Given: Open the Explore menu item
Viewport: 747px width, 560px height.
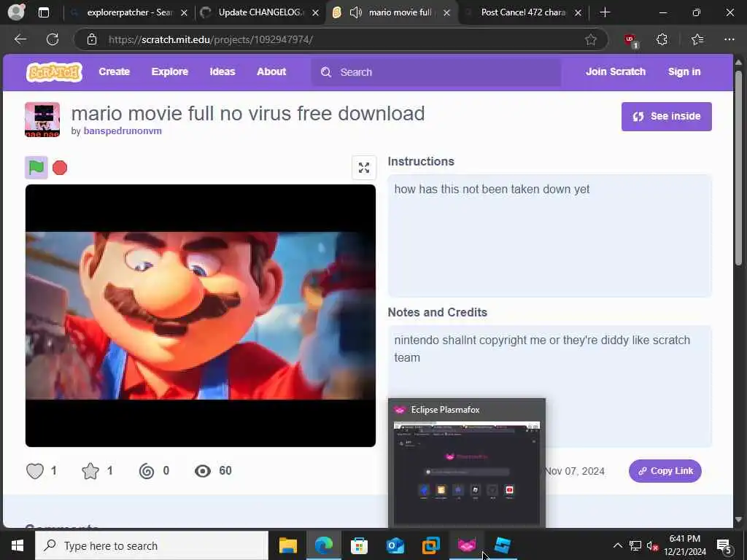Looking at the screenshot, I should [x=169, y=72].
